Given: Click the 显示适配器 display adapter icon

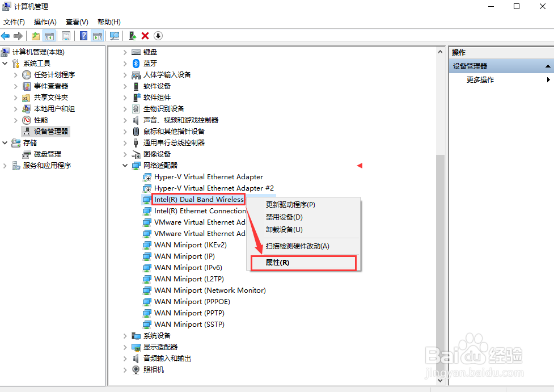Looking at the screenshot, I should pyautogui.click(x=136, y=347).
